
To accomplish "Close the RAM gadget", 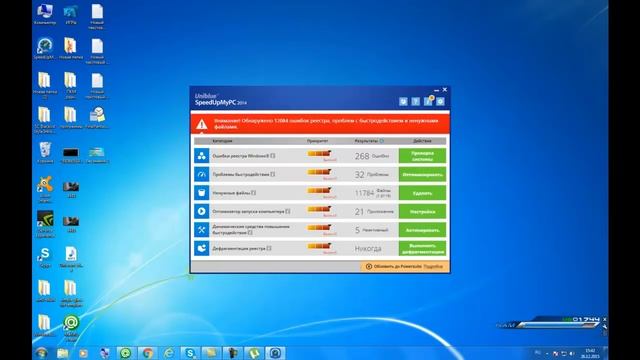I will (604, 319).
